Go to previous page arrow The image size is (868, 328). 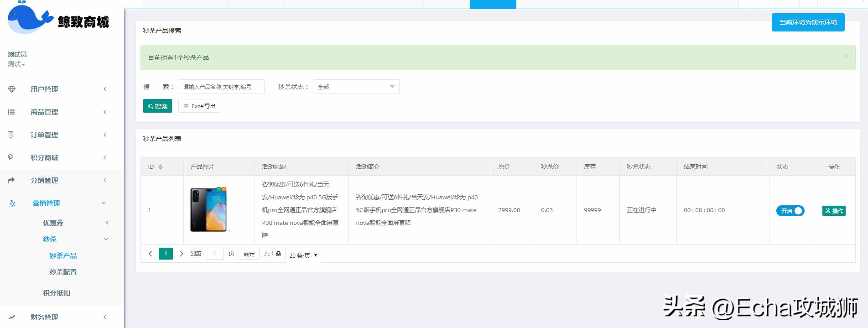tap(150, 254)
